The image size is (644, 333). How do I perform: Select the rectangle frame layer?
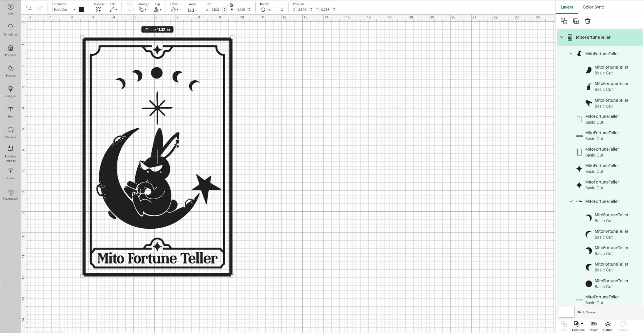[x=600, y=152]
